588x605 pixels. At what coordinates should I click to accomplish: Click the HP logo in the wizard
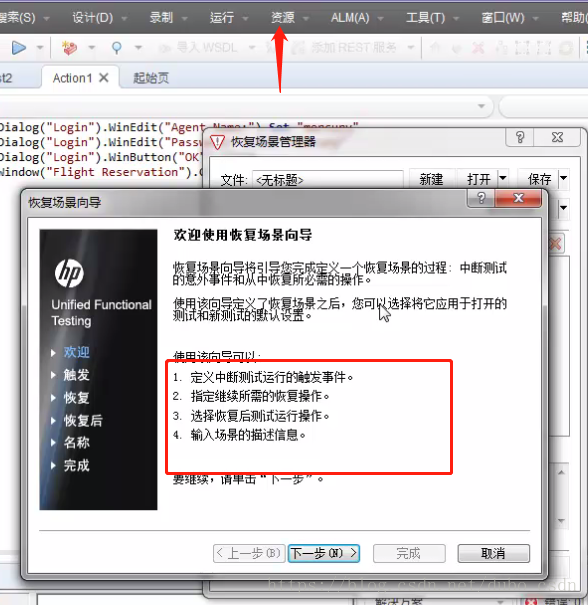pyautogui.click(x=69, y=273)
